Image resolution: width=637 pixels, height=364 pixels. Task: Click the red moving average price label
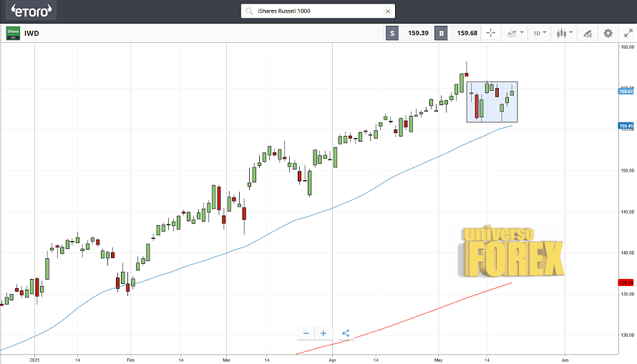click(x=626, y=282)
